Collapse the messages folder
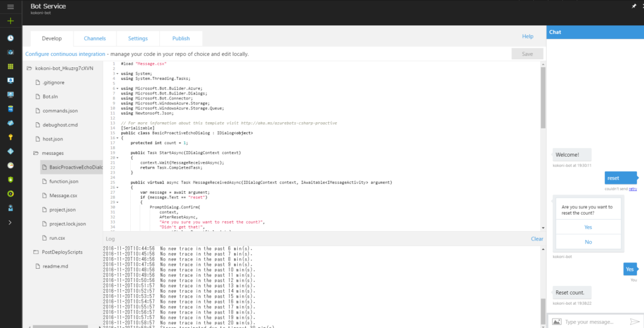Screen dimensions: 644x328 click(x=36, y=153)
